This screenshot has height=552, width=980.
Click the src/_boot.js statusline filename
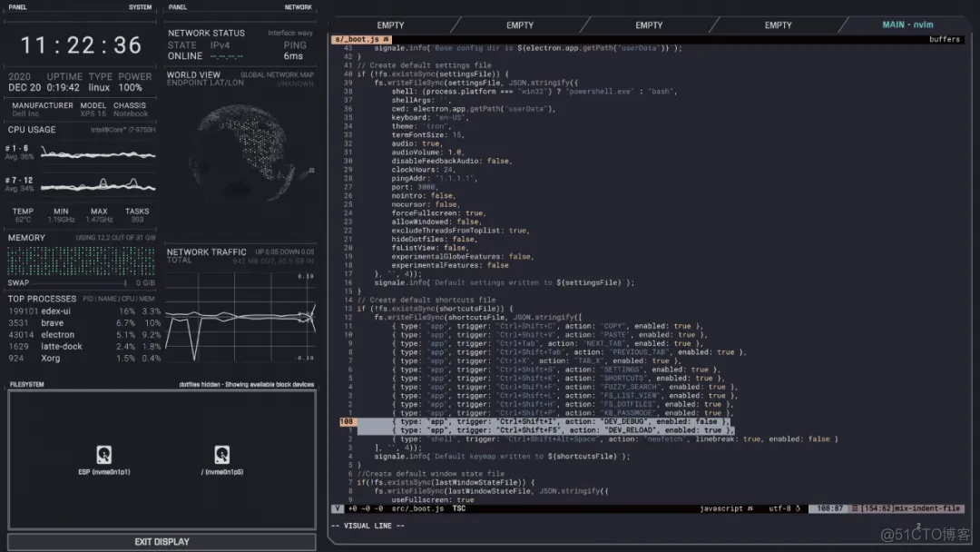(417, 508)
